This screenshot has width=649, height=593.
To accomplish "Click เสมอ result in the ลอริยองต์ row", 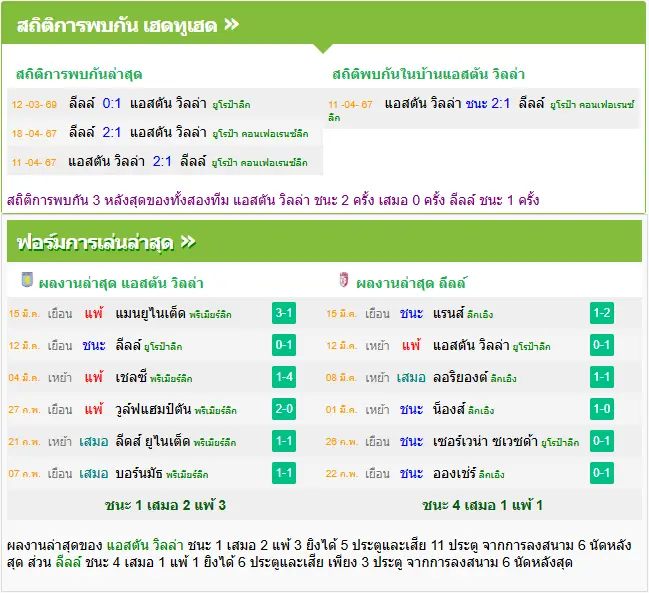I will (x=411, y=377).
